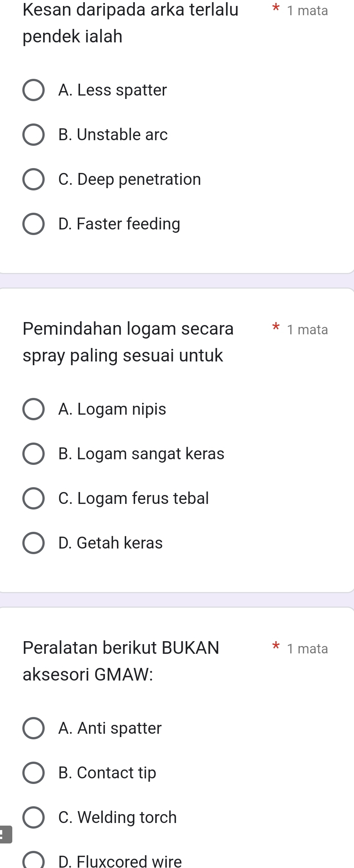Select D. Faster feeding answer

(34, 224)
